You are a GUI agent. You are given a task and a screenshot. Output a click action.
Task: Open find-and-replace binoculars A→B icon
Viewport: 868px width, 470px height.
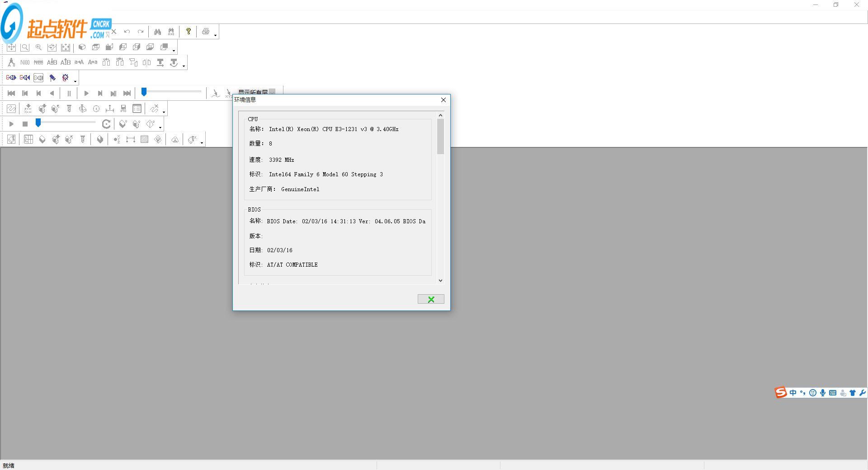coord(171,32)
